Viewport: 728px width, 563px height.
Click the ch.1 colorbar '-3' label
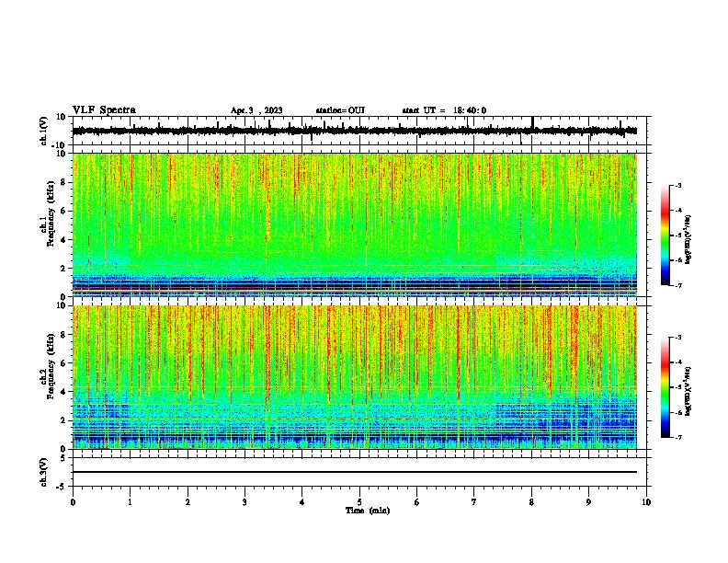coord(678,185)
